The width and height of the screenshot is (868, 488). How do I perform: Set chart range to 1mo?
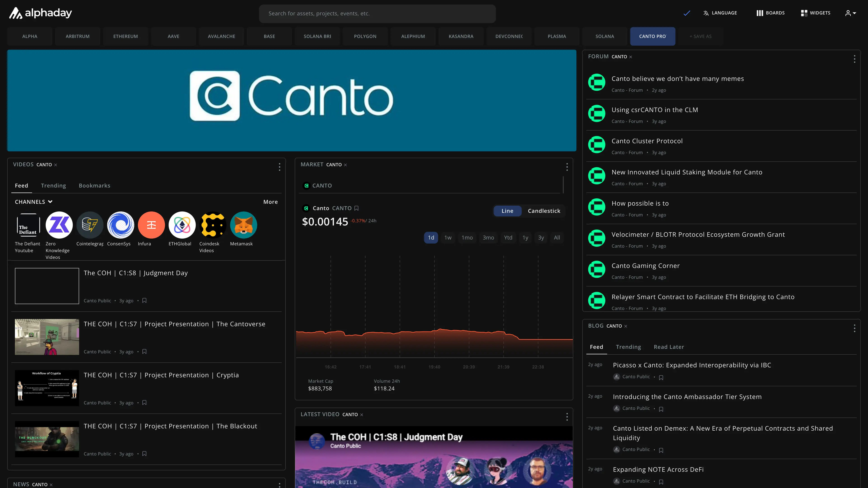pyautogui.click(x=467, y=238)
